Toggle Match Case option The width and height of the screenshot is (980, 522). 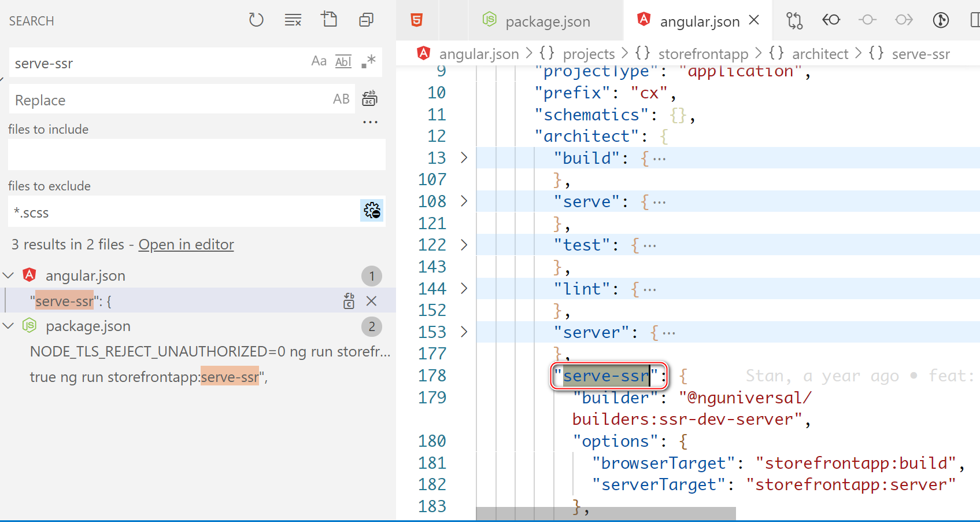coord(319,61)
